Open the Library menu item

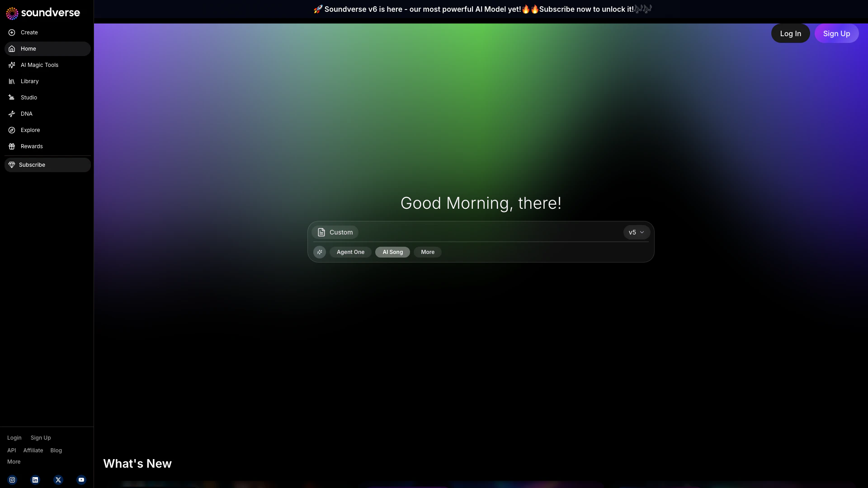[x=47, y=81]
